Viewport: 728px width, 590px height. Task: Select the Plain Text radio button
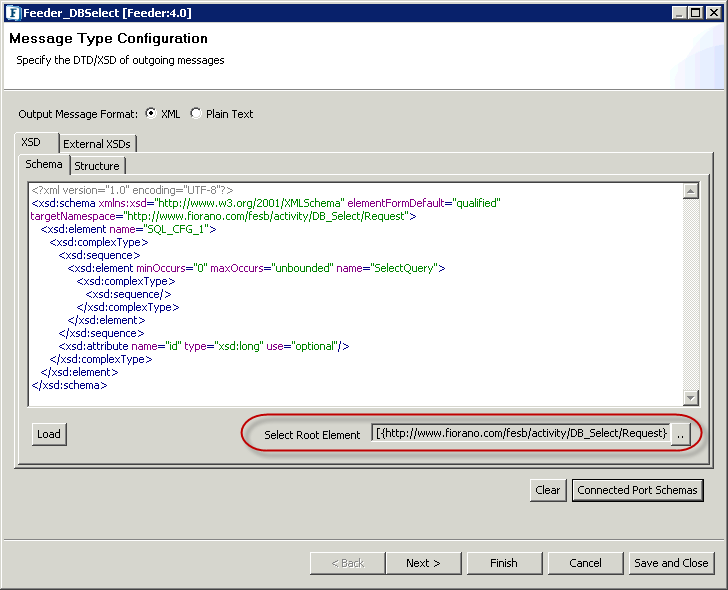click(196, 114)
